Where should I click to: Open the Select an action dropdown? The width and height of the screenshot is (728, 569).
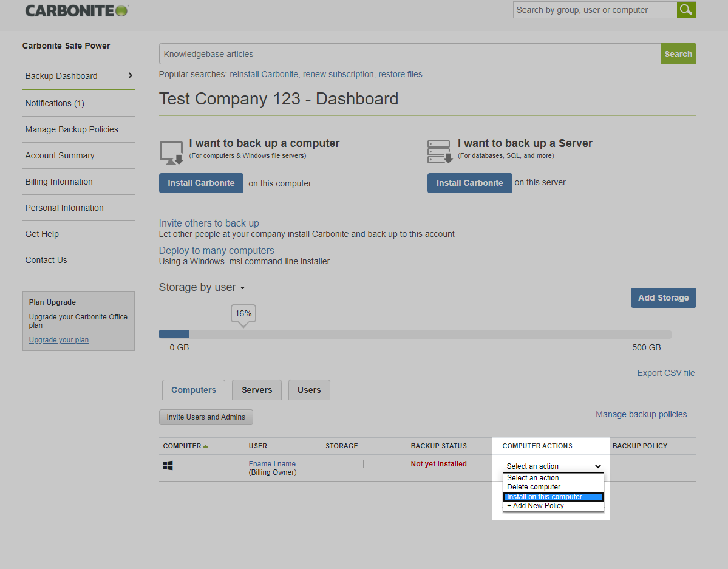tap(553, 466)
